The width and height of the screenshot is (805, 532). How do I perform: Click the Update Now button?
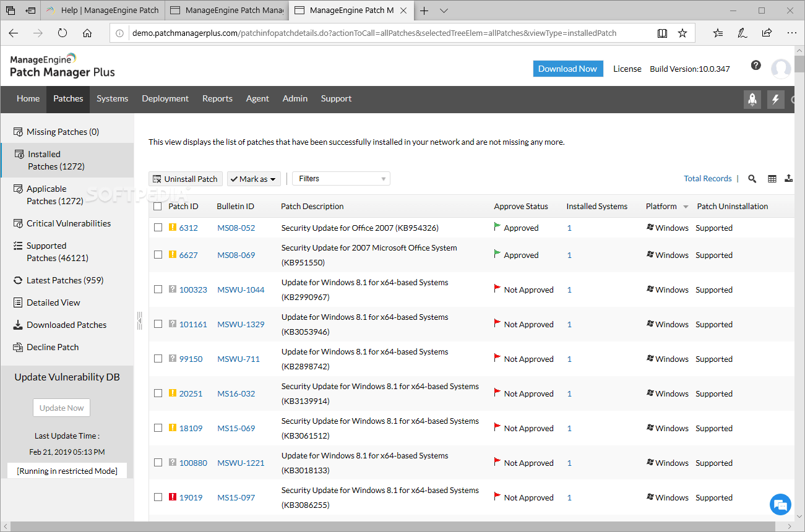click(x=62, y=408)
